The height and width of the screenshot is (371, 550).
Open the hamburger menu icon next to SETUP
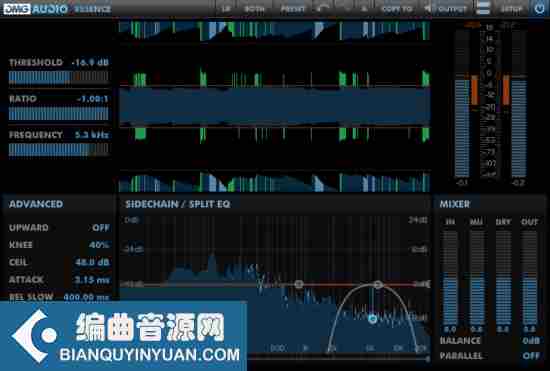tap(483, 8)
